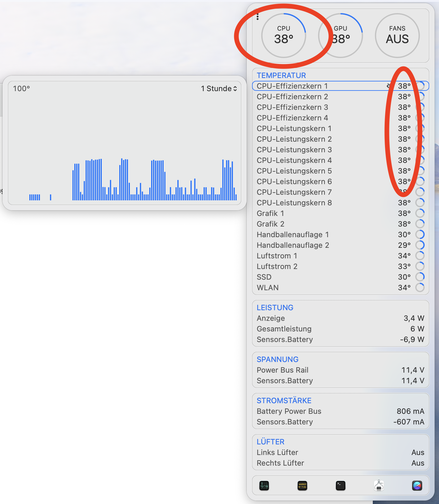Select the CPU-Leistungskern 8 label

point(294,203)
